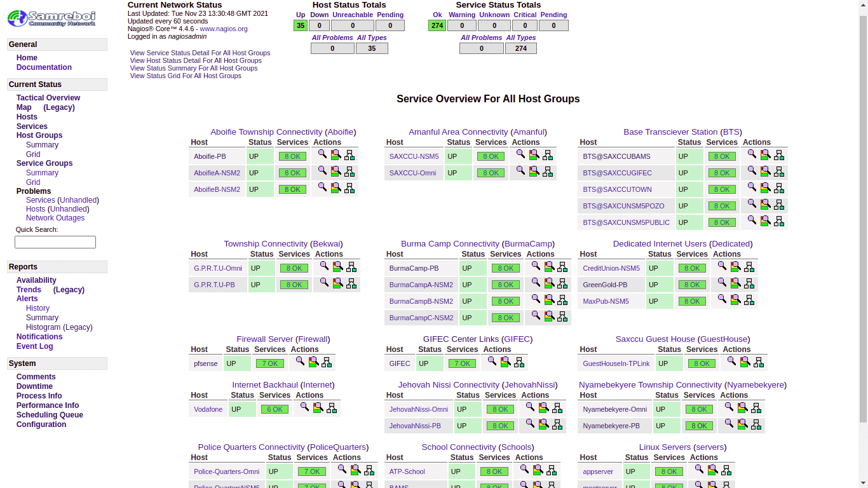
Task: Click the magnifier icon for CreditUnion-NSM5
Action: click(722, 266)
